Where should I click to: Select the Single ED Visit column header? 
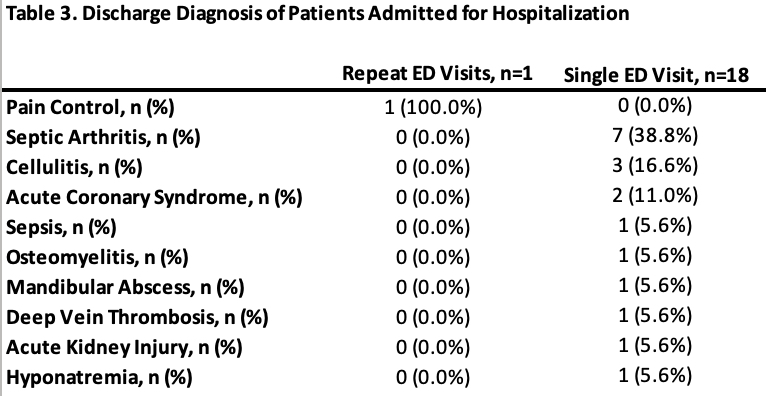click(x=656, y=76)
